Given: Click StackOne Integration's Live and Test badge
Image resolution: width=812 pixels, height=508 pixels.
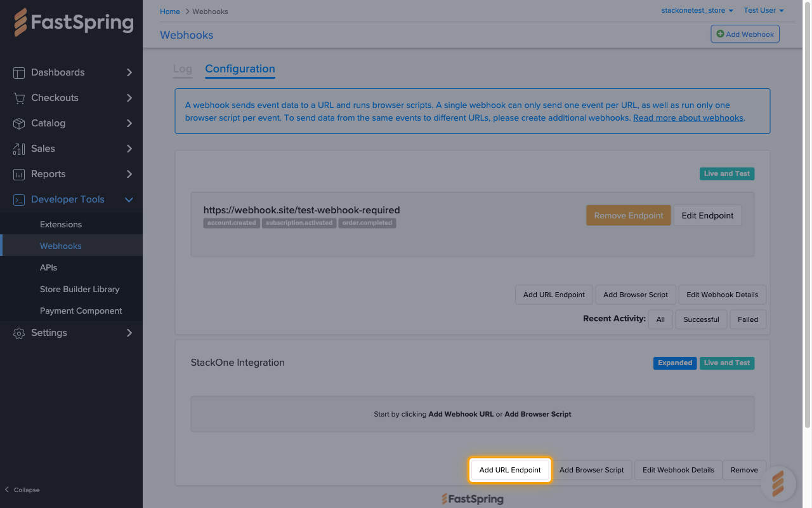Looking at the screenshot, I should (x=727, y=363).
